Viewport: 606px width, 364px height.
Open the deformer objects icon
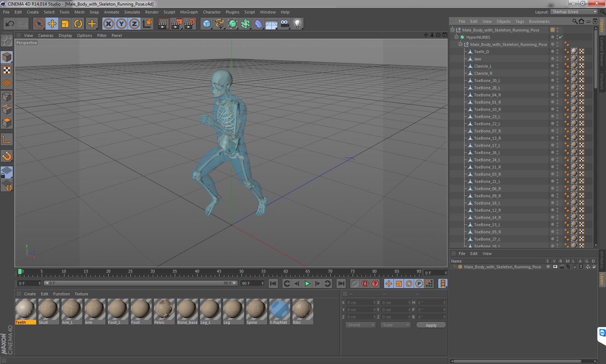[258, 24]
